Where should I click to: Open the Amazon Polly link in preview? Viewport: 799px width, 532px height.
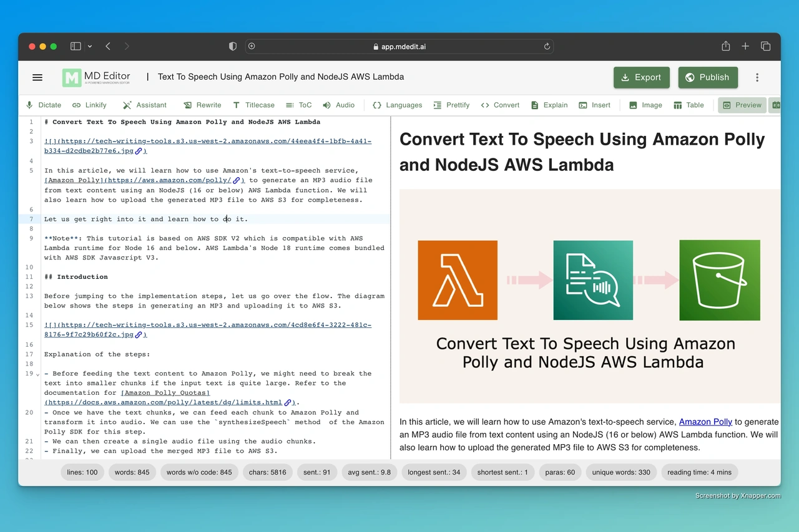[x=705, y=422]
